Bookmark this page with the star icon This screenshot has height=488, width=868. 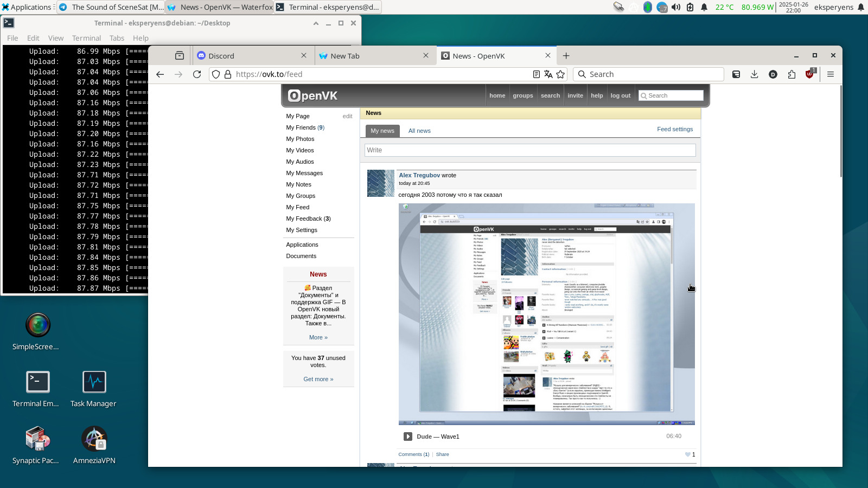point(560,74)
